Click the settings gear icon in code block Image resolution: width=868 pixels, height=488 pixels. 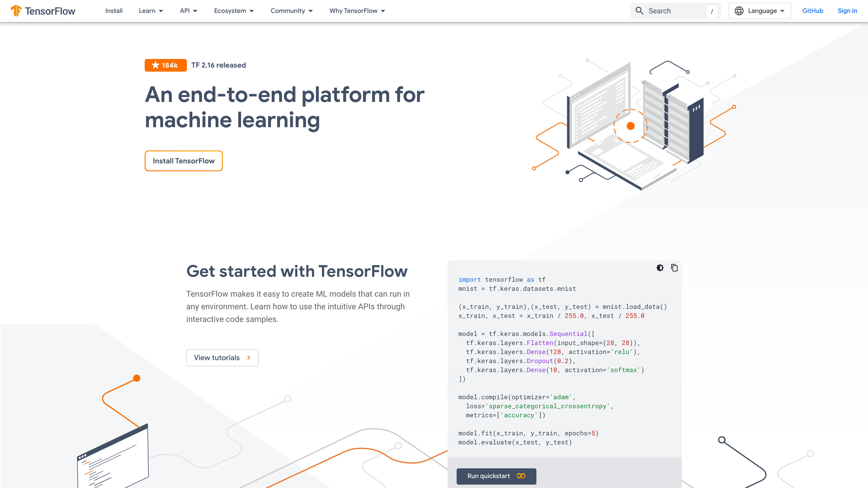coord(660,267)
